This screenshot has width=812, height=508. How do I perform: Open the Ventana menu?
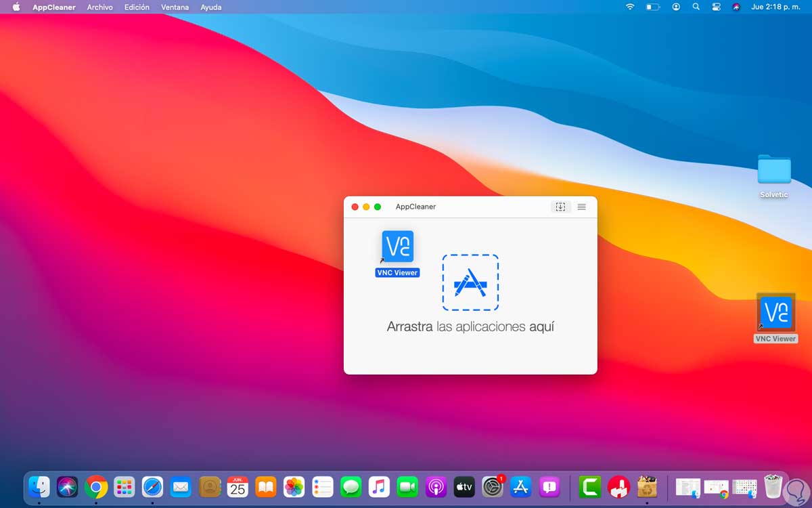coord(175,7)
